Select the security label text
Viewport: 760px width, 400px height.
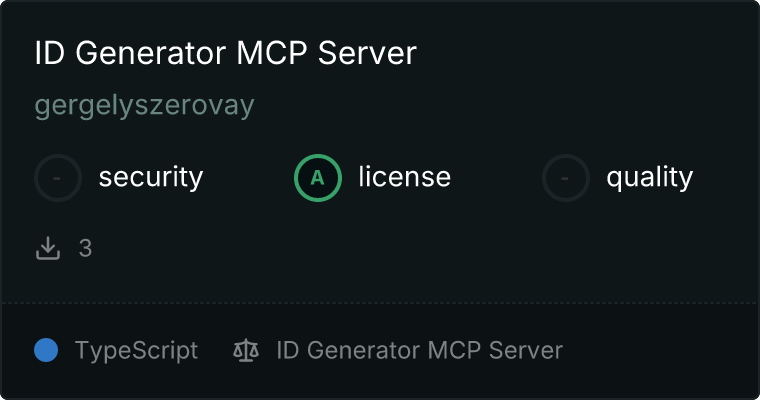pyautogui.click(x=151, y=177)
